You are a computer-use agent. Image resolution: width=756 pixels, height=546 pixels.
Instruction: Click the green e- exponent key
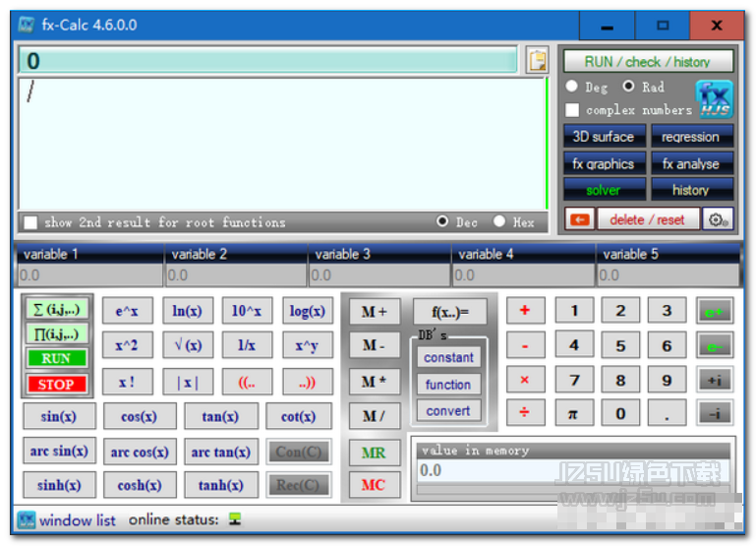click(x=715, y=345)
